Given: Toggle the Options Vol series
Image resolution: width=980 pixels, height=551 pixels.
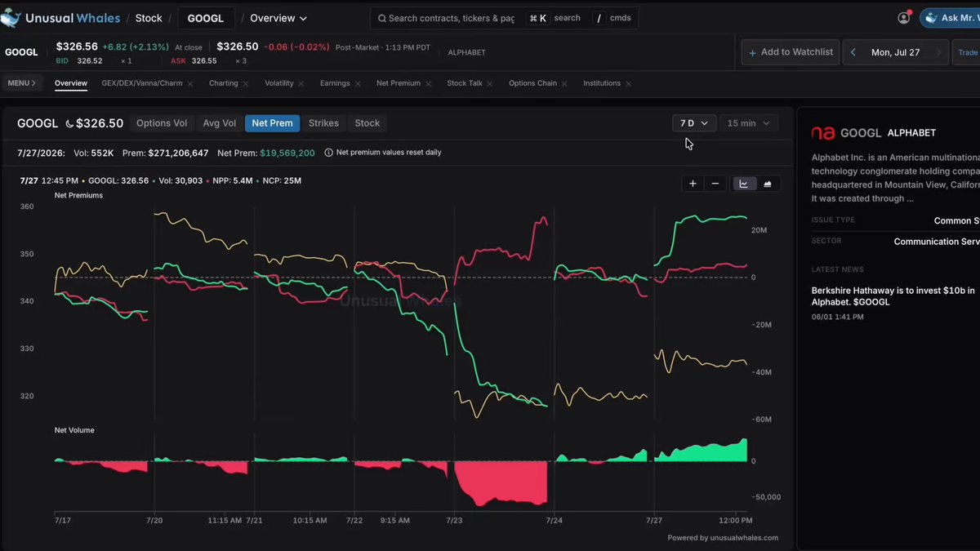Looking at the screenshot, I should tap(162, 123).
